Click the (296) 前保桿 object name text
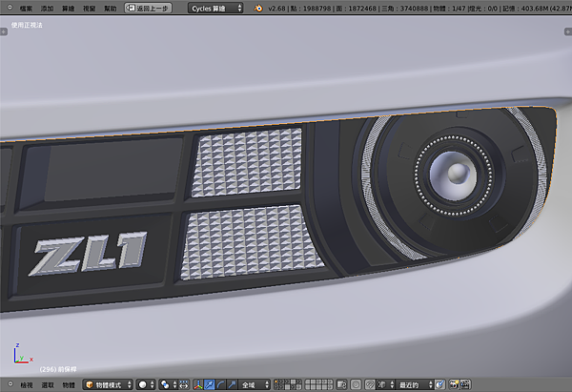Screen dimensions: 572x392 point(58,369)
